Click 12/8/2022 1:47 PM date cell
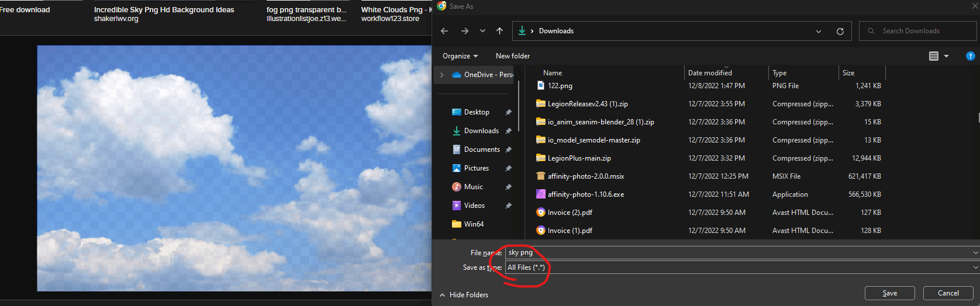This screenshot has width=980, height=306. [x=716, y=86]
